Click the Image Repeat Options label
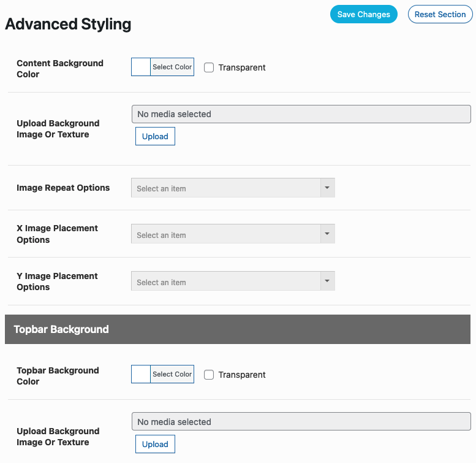This screenshot has height=463, width=476. 63,188
